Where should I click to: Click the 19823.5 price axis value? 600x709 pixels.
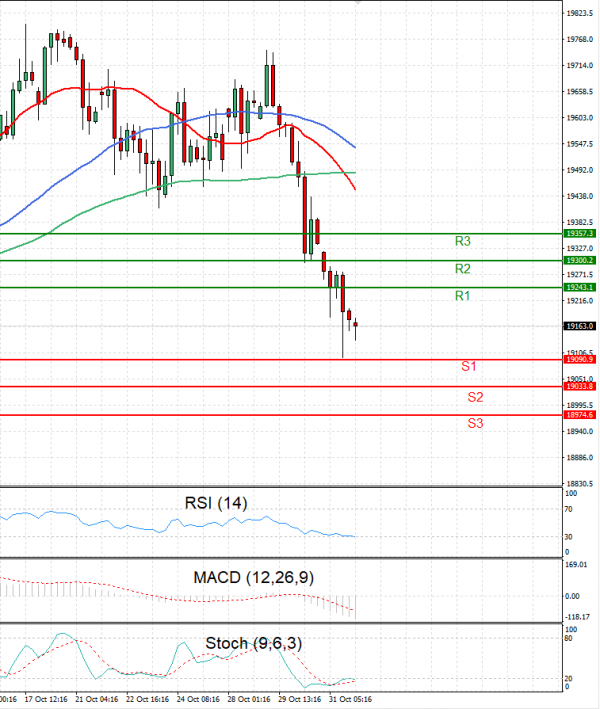[x=580, y=14]
